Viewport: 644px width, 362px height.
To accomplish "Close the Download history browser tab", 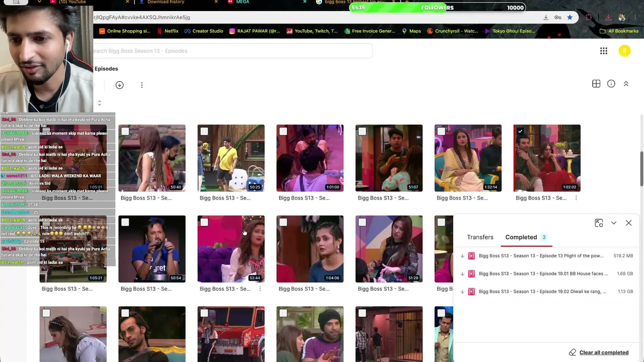I will coord(216,2).
